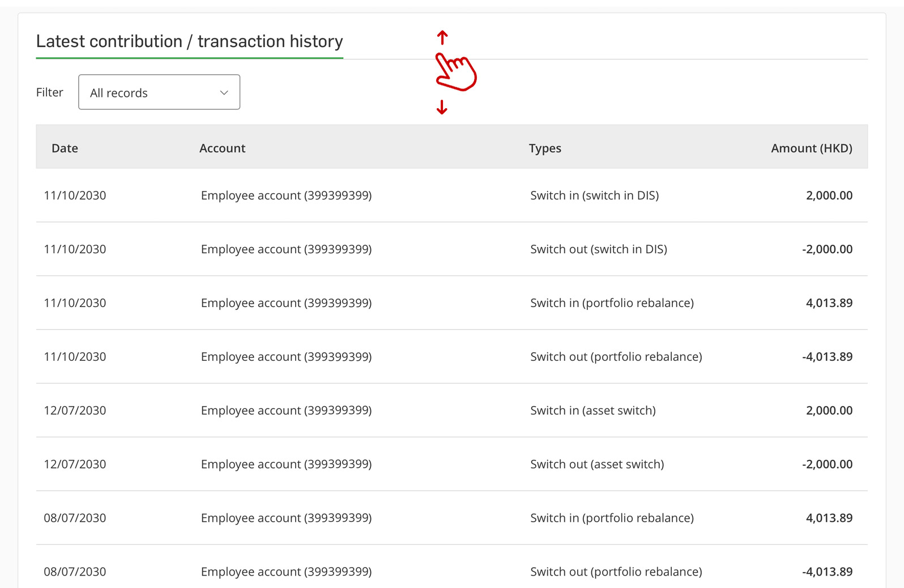Image resolution: width=904 pixels, height=588 pixels.
Task: Click the red hand swipe gesture icon
Action: [456, 71]
